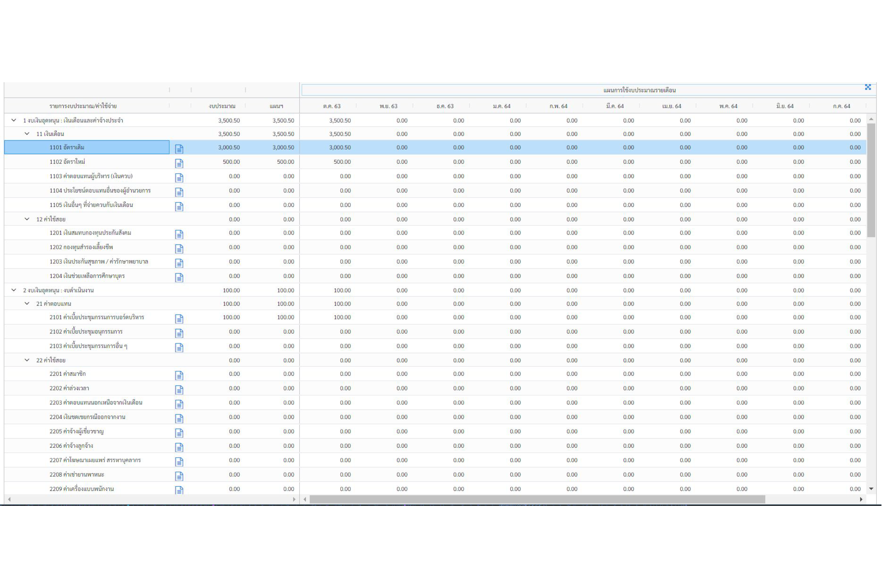Click the งบประมาณ column header
Image resolution: width=882 pixels, height=588 pixels.
[222, 106]
